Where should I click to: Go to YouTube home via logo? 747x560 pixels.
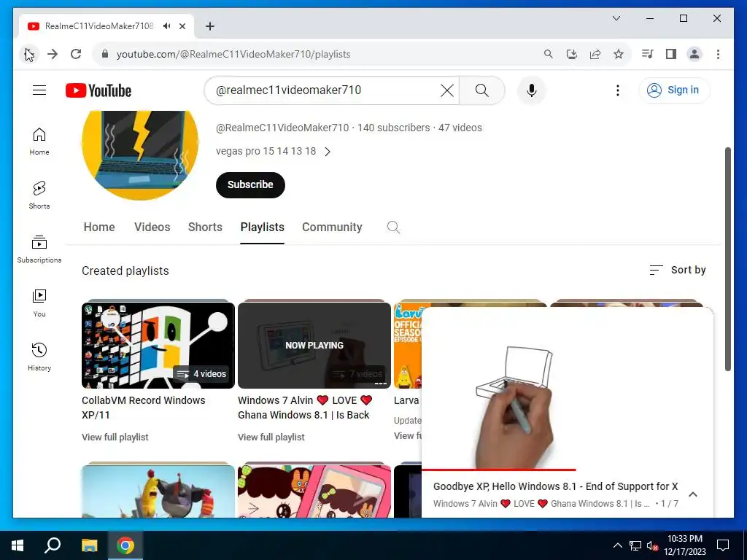point(98,90)
